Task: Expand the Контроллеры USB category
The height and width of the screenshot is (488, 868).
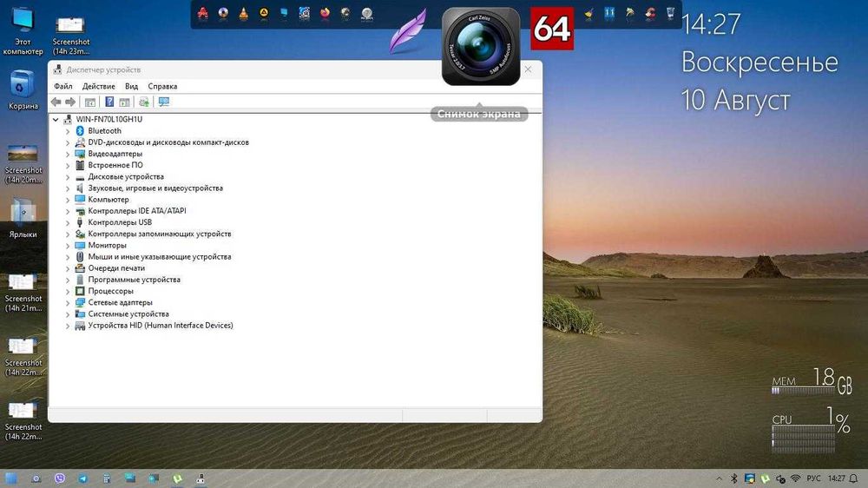Action: pyautogui.click(x=68, y=222)
